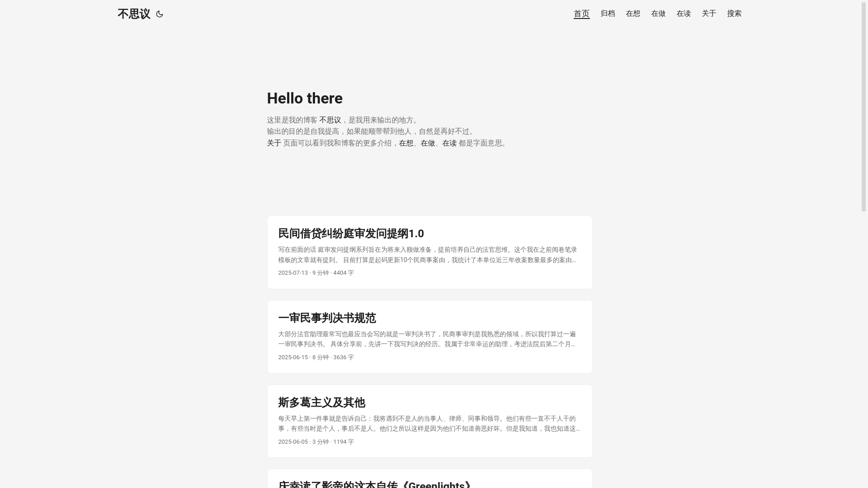Follow the 关于 link in intro paragraph
This screenshot has width=868, height=488.
[x=274, y=143]
